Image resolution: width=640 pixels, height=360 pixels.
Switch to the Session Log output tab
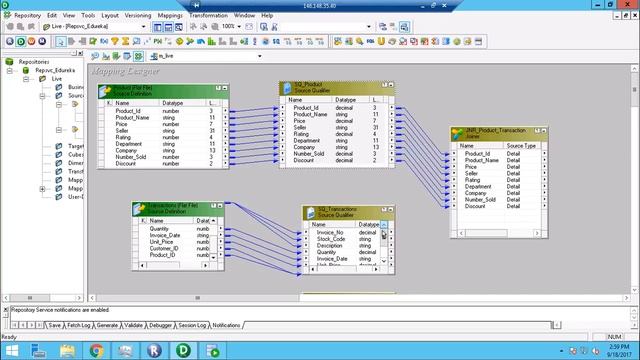click(x=192, y=325)
